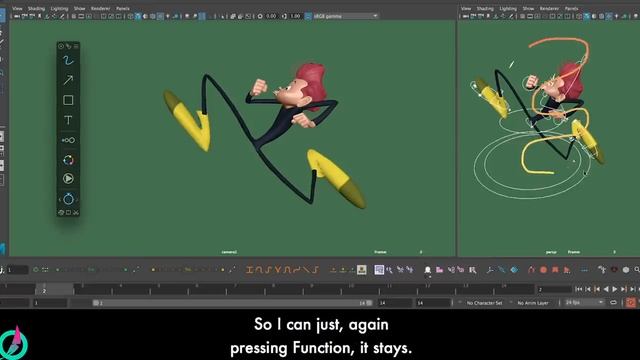Viewport: 640px width, 360px height.
Task: Click play backwards button
Action: point(606,289)
